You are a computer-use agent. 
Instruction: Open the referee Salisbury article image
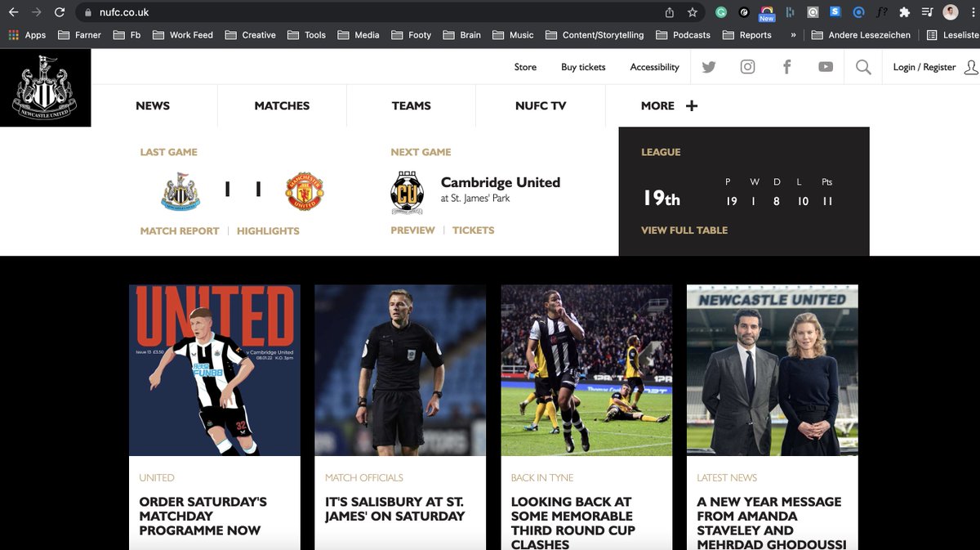tap(400, 370)
